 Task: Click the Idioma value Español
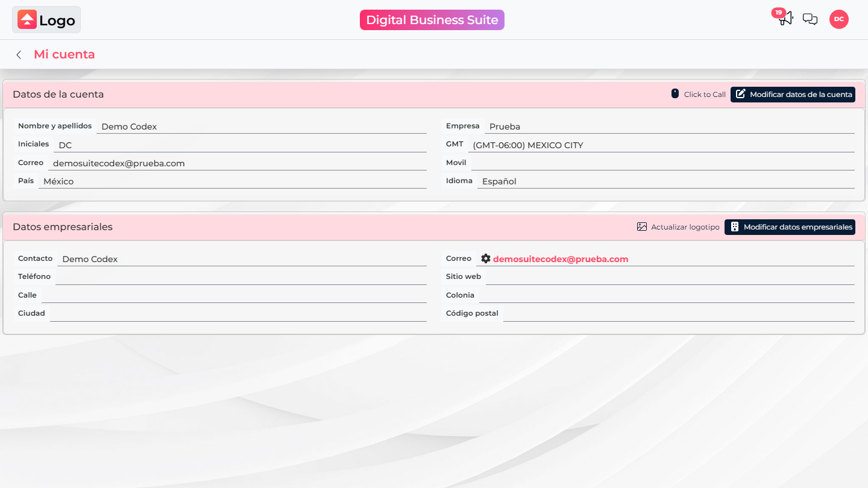[x=666, y=181]
